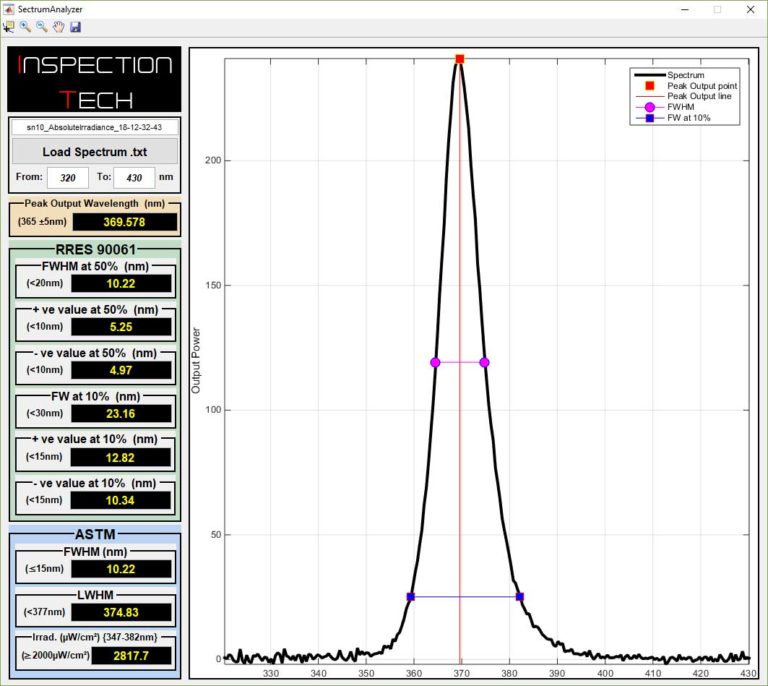This screenshot has height=686, width=768.
Task: Click the Save floppy disk icon
Action: pos(75,27)
